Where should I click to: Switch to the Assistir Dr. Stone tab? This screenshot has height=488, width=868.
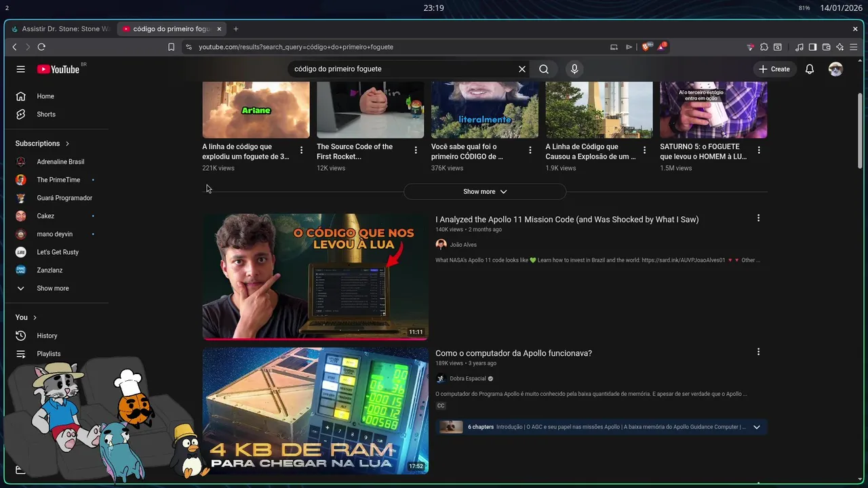pos(60,29)
